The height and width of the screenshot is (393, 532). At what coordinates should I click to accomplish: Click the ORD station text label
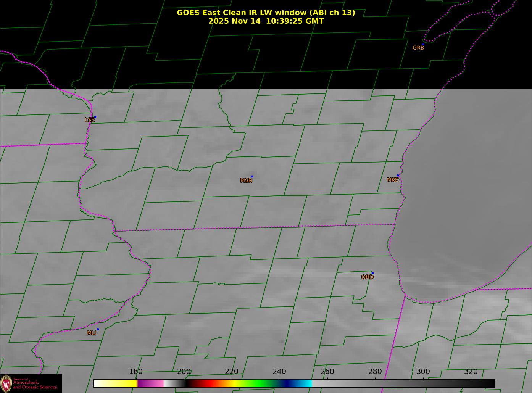pyautogui.click(x=367, y=277)
